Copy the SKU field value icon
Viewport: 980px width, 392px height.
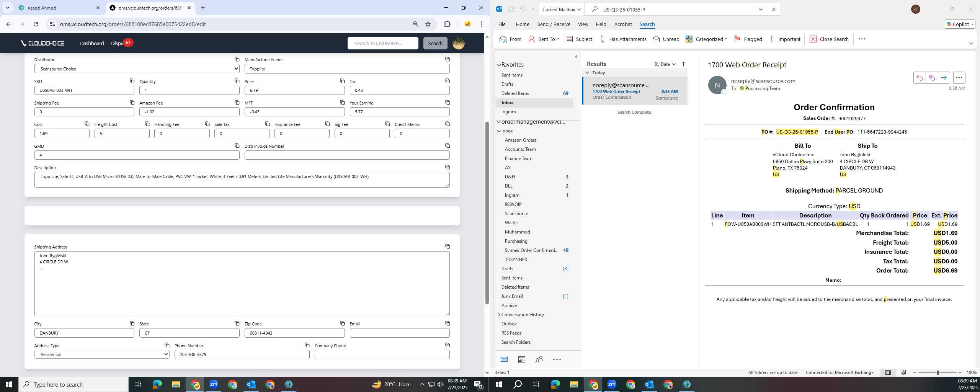(132, 81)
